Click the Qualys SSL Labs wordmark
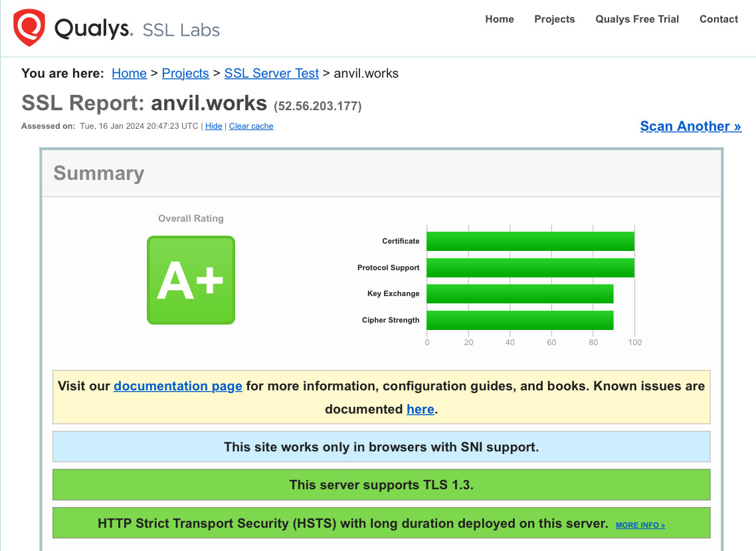756x551 pixels. coord(137,29)
